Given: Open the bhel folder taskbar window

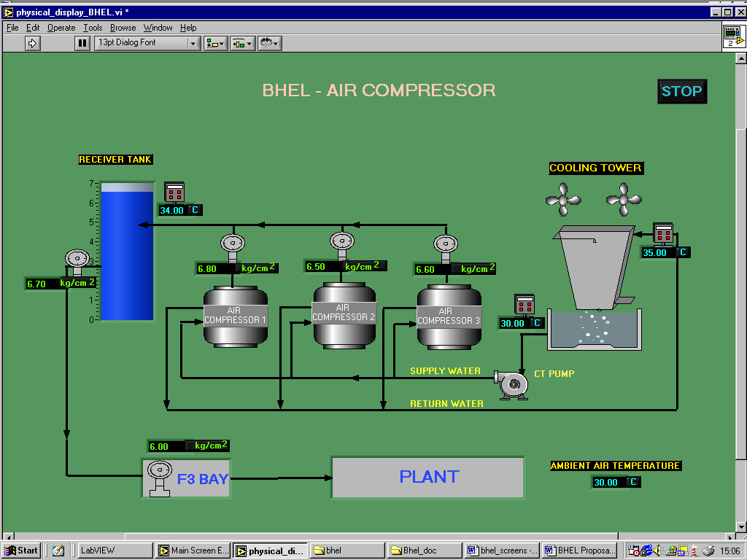Looking at the screenshot, I should tap(347, 551).
